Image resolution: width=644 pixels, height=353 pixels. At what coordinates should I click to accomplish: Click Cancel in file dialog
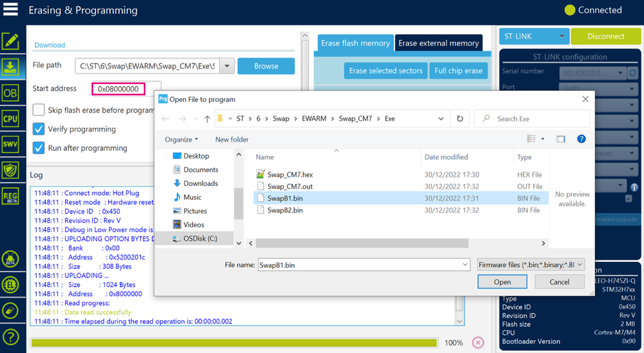point(560,281)
